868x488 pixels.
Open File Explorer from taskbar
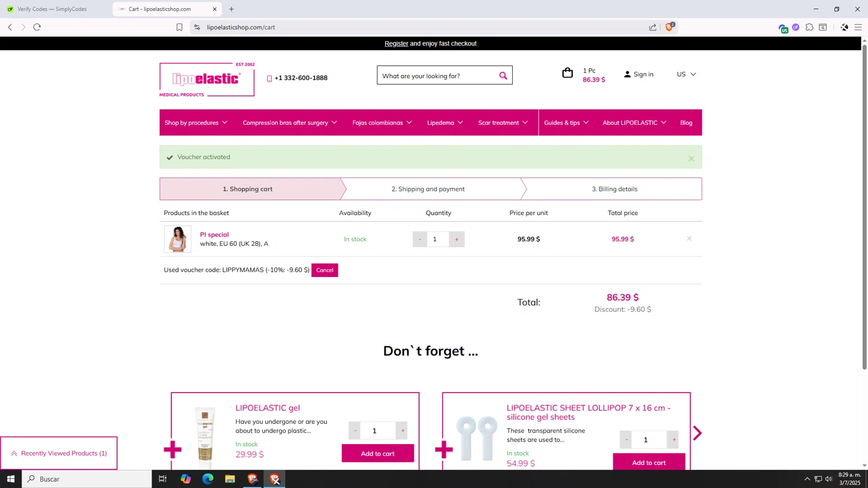click(x=230, y=479)
